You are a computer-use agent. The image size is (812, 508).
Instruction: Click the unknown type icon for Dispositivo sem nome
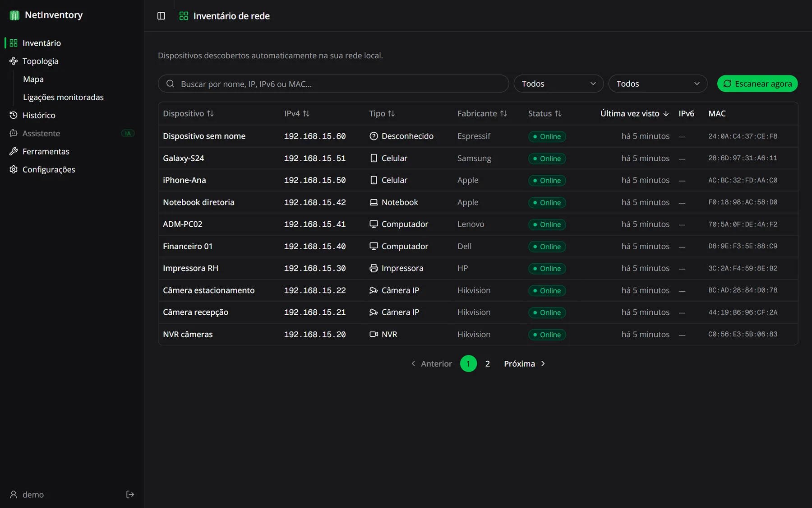coord(374,136)
